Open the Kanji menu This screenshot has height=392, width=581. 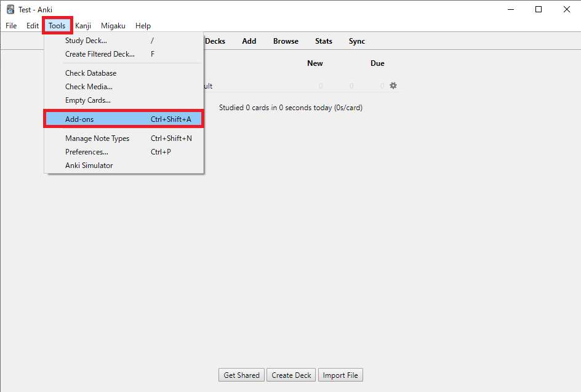coord(83,26)
